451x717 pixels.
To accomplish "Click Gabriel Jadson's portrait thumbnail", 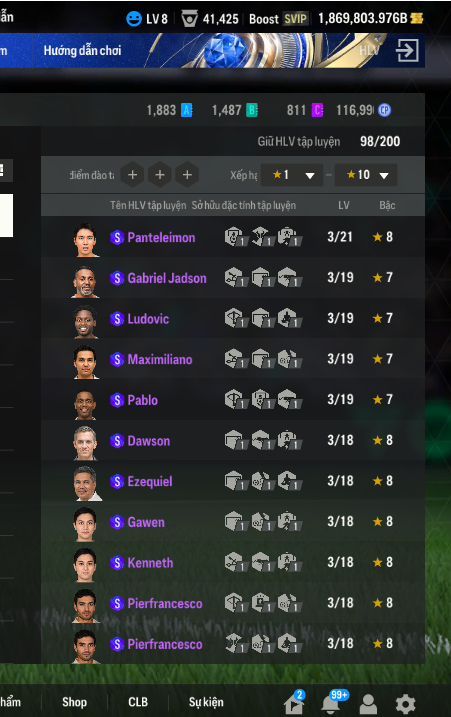I will pos(85,278).
